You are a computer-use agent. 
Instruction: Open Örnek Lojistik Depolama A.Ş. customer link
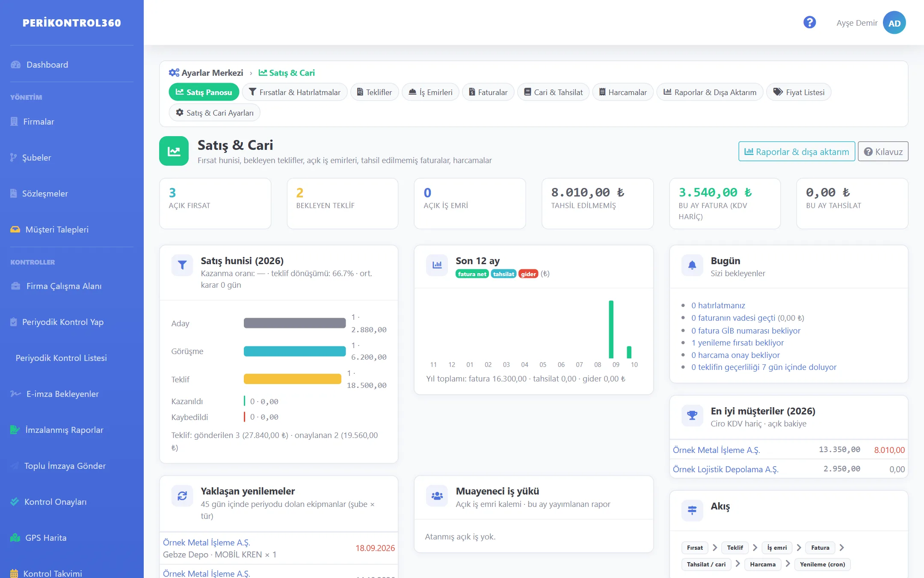[726, 469]
